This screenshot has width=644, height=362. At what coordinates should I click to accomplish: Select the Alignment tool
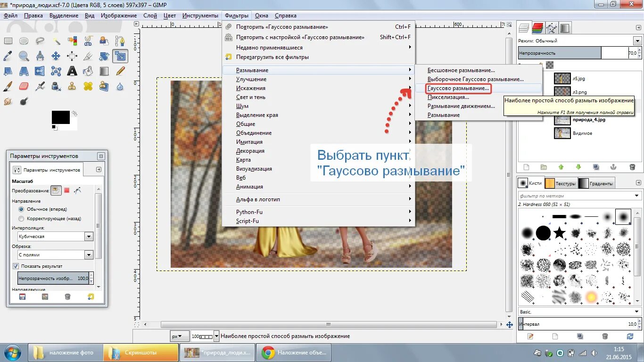72,56
